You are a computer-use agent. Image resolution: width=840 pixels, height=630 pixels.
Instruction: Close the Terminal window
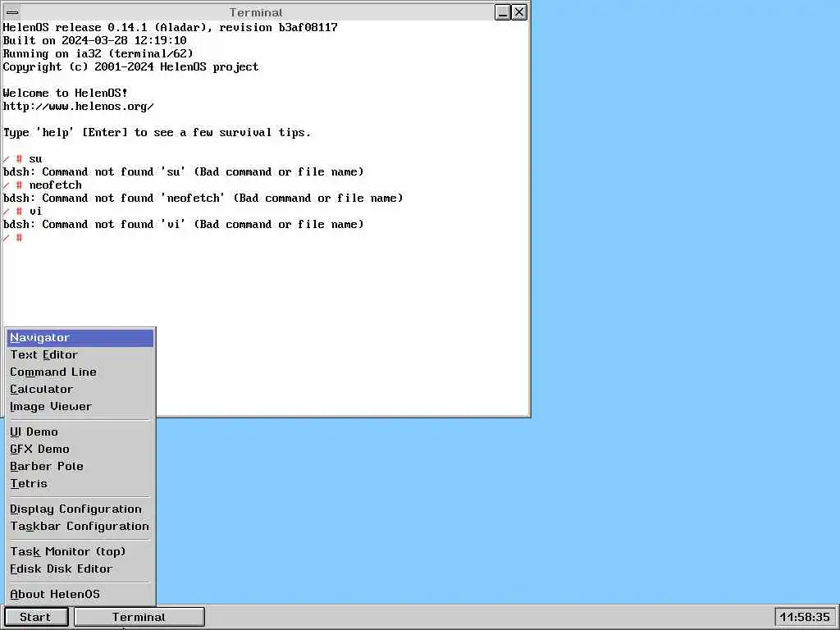coord(519,11)
